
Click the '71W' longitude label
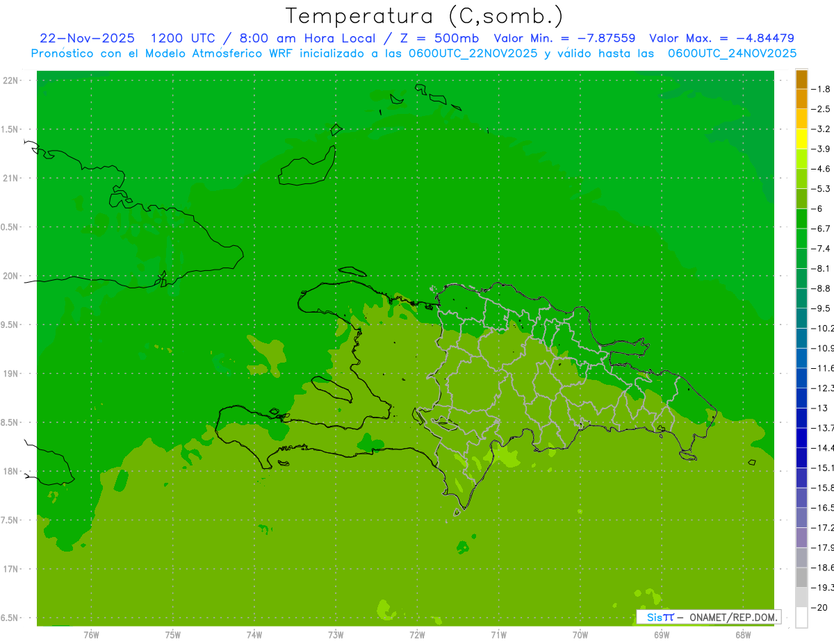point(498,635)
